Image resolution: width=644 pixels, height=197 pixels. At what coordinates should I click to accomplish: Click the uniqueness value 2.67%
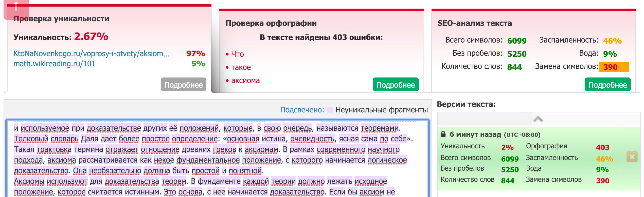91,36
